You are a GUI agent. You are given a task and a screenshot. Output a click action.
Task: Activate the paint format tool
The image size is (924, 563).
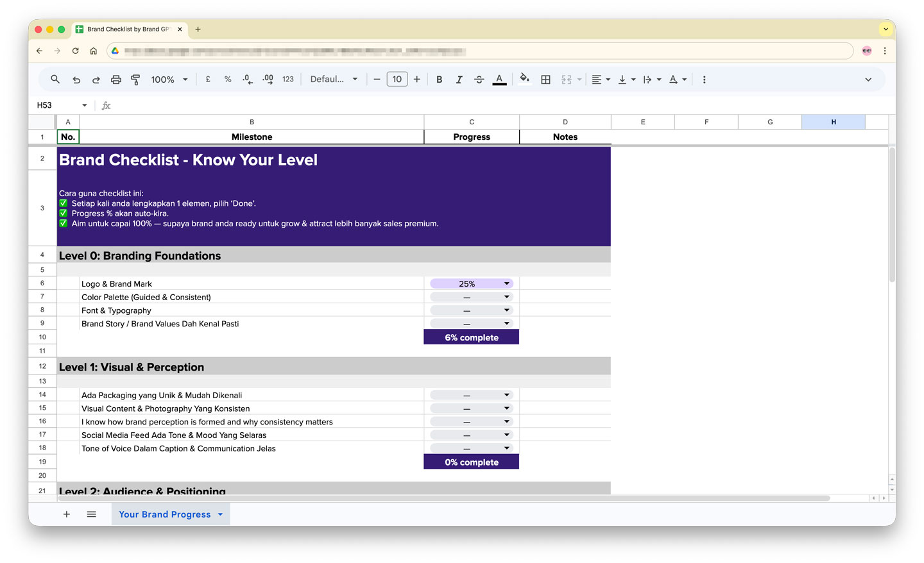(135, 80)
